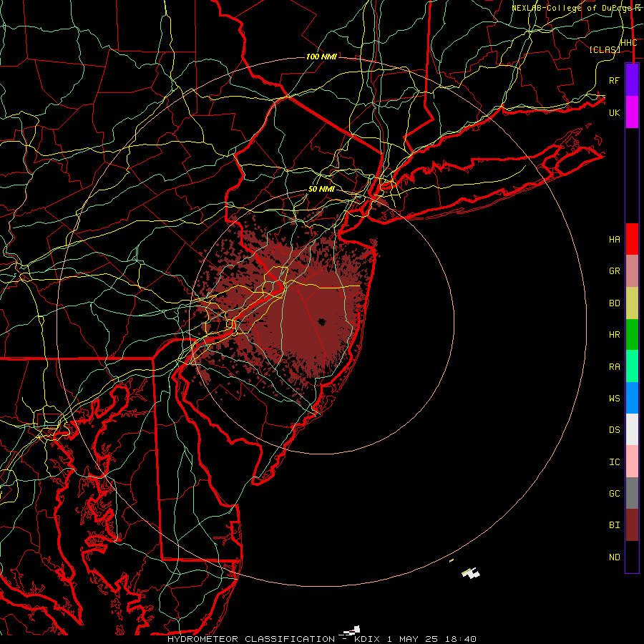Click the RF legend label

coord(614,80)
